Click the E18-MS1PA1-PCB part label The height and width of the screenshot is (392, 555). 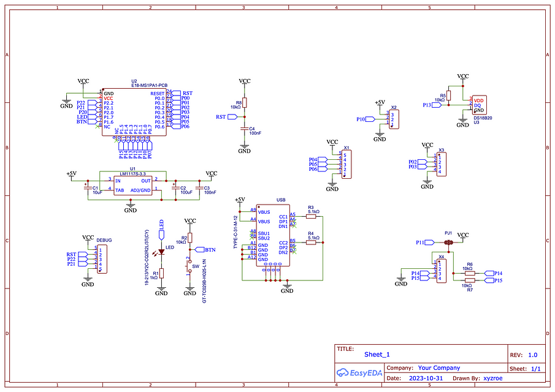[x=150, y=86]
